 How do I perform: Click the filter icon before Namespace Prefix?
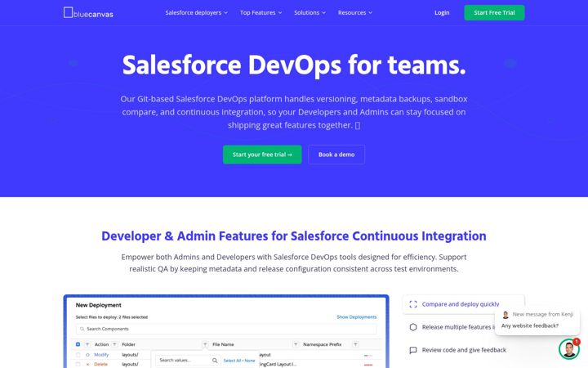coord(296,344)
